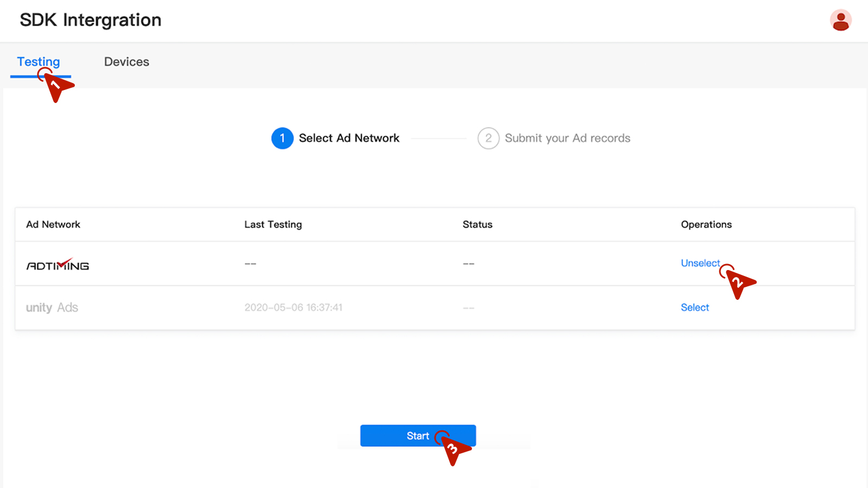Open the Devices tab

(x=126, y=62)
